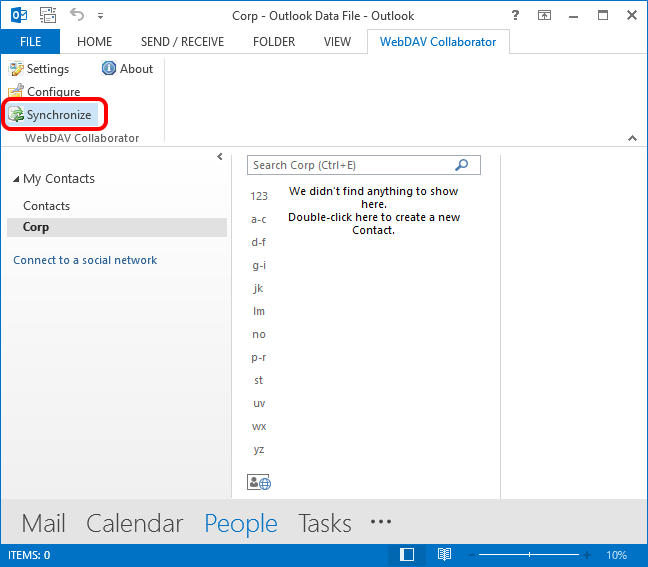Viewport: 648px width, 567px height.
Task: Switch to the VIEW tab
Action: coord(337,42)
